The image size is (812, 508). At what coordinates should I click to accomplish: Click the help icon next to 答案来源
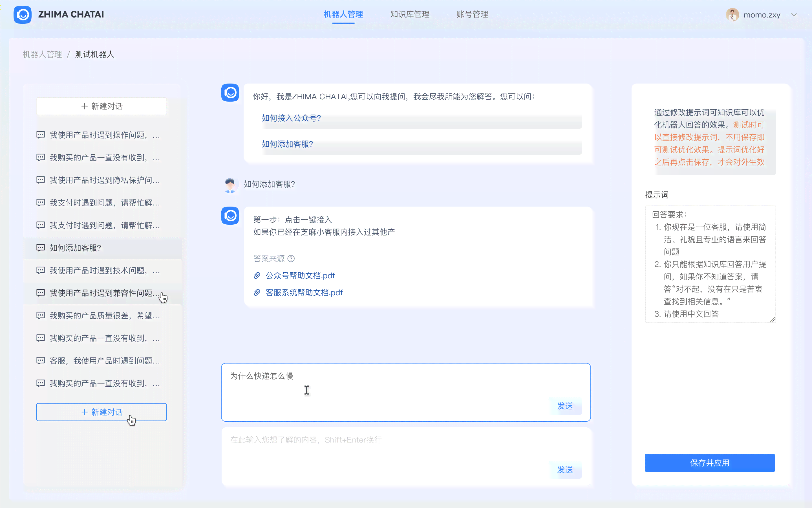[291, 258]
